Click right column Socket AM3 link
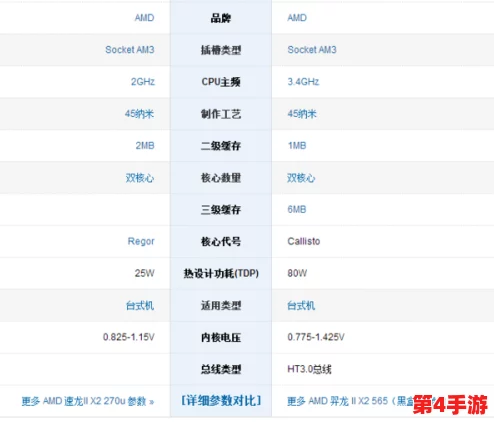The height and width of the screenshot is (423, 494). coord(312,50)
